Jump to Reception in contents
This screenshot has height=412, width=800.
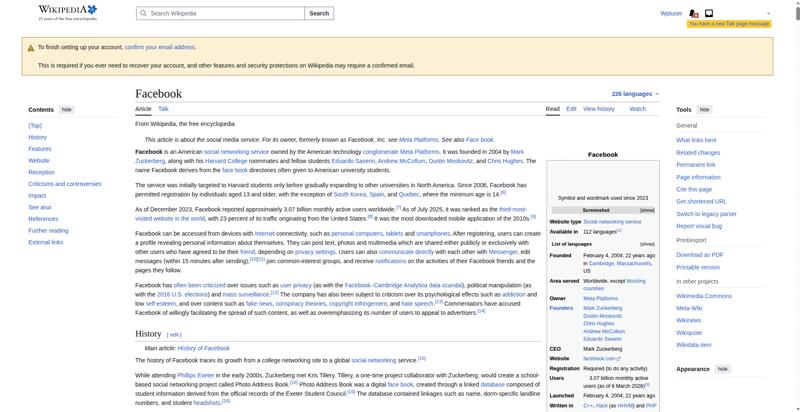(42, 172)
